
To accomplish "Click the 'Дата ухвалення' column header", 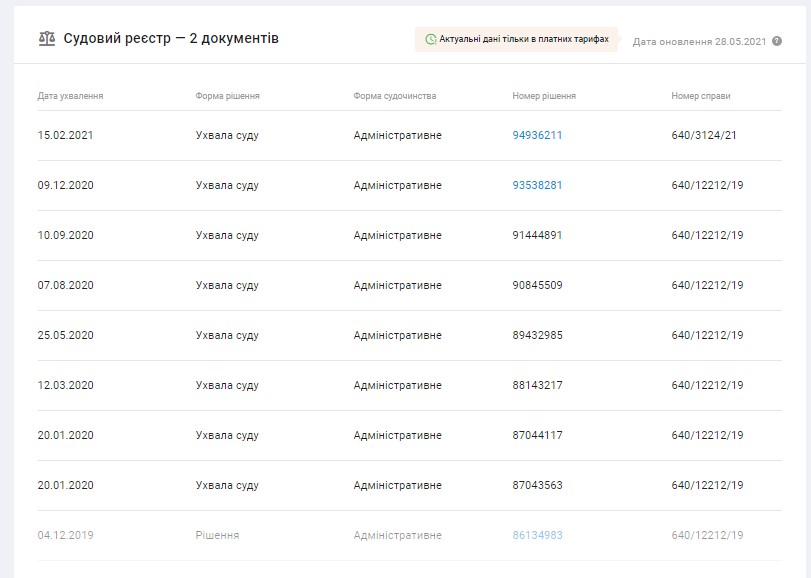I will 70,96.
